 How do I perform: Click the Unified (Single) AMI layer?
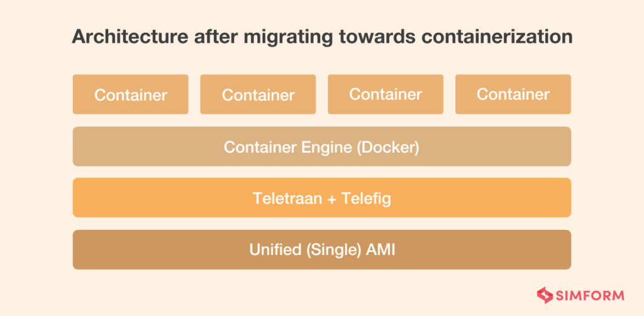pyautogui.click(x=321, y=249)
